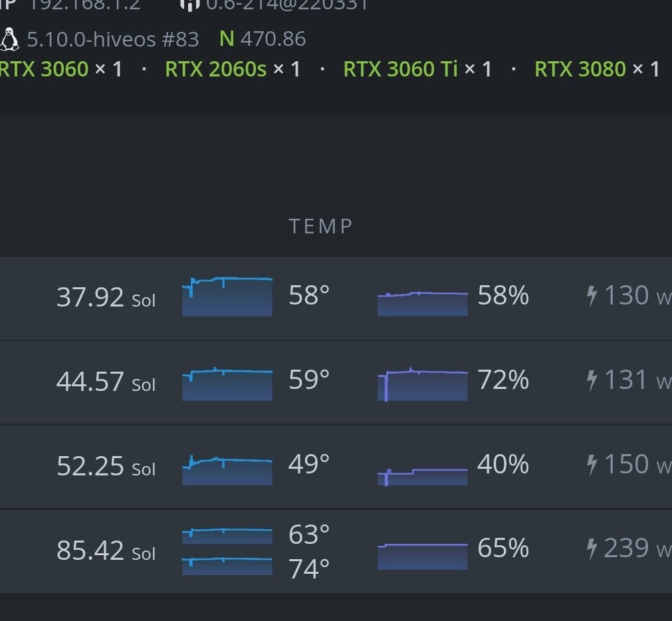Click the green Nvidia N driver icon

pos(227,39)
